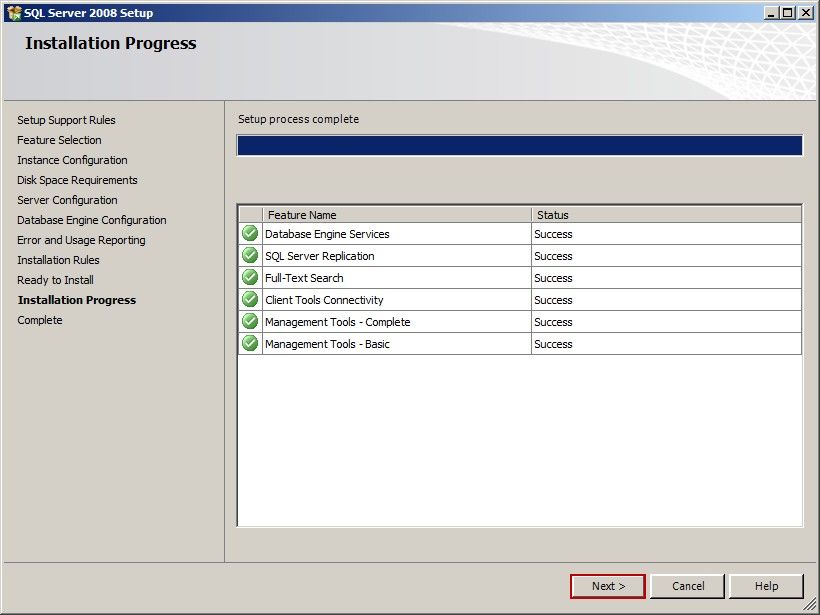The width and height of the screenshot is (820, 615).
Task: Click the check icon for Management Tools - Complete
Action: (x=250, y=321)
